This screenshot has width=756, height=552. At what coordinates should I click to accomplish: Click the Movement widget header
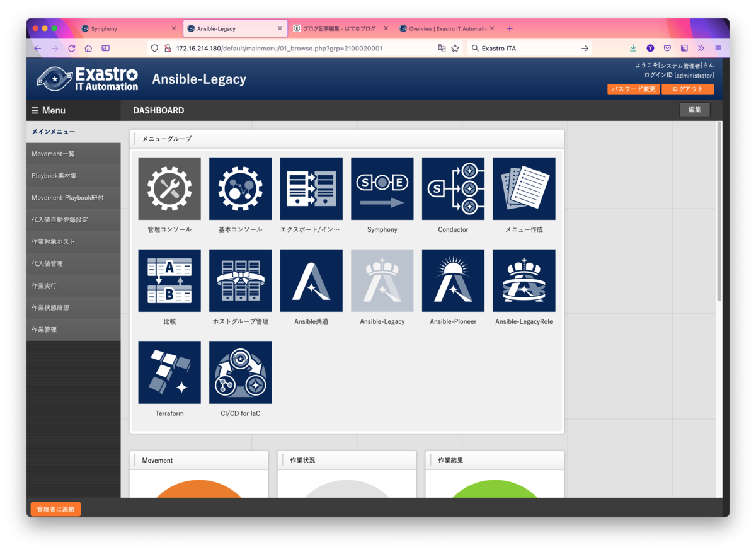pyautogui.click(x=199, y=460)
